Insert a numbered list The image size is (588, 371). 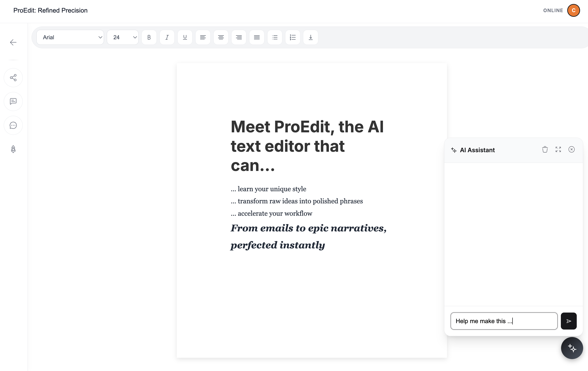(292, 37)
